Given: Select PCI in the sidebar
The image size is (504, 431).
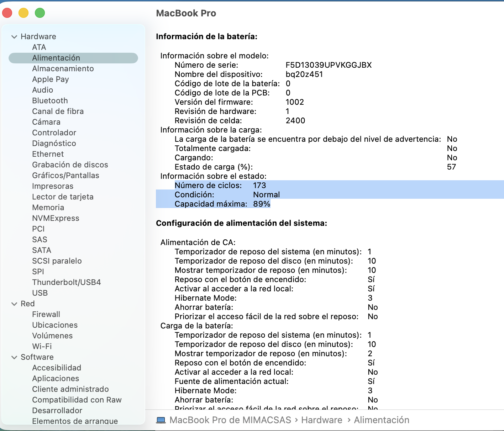Looking at the screenshot, I should 38,229.
